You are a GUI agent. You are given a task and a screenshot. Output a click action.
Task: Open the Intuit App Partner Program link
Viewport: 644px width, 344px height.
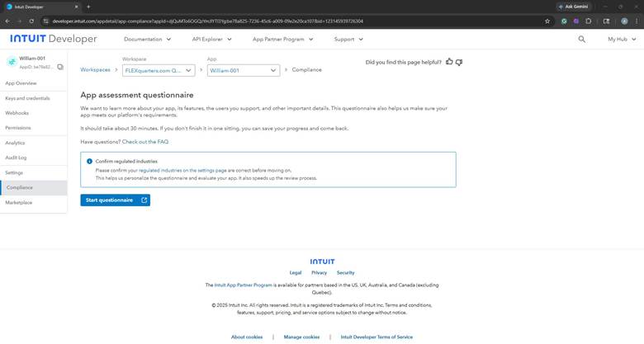pyautogui.click(x=243, y=285)
